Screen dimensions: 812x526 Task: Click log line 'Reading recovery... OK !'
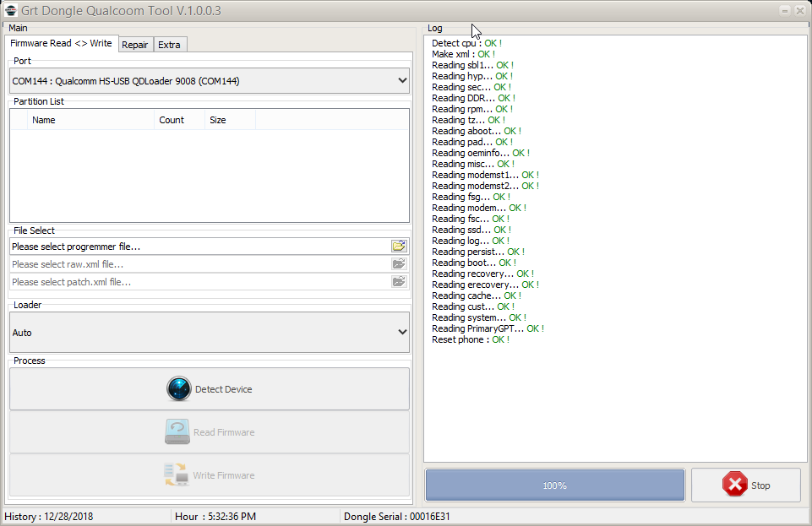483,274
